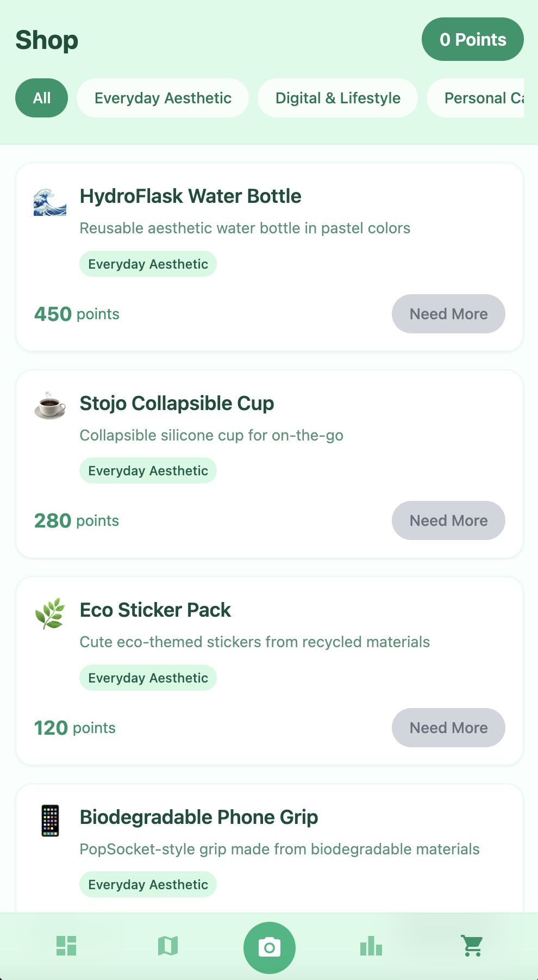Select the All filter chip
The width and height of the screenshot is (538, 980).
(x=42, y=98)
